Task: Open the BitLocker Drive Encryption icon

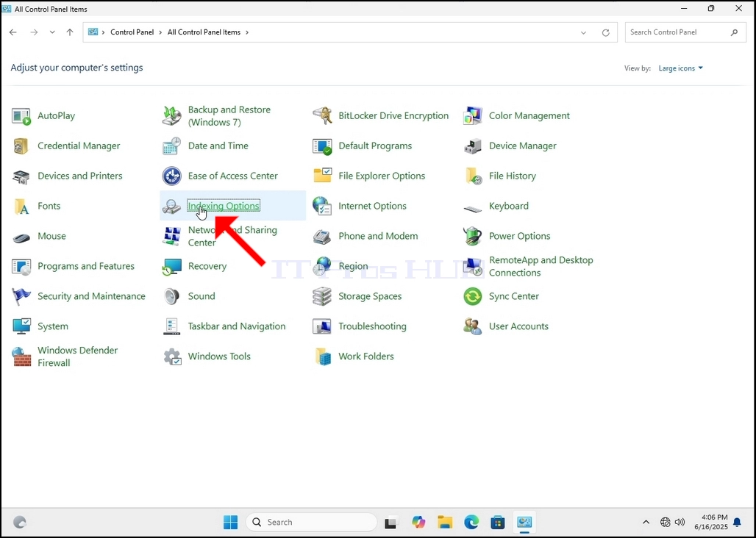Action: tap(322, 116)
